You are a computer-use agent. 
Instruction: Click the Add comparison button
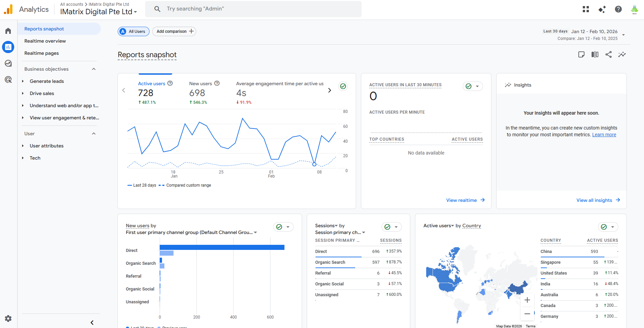point(174,31)
